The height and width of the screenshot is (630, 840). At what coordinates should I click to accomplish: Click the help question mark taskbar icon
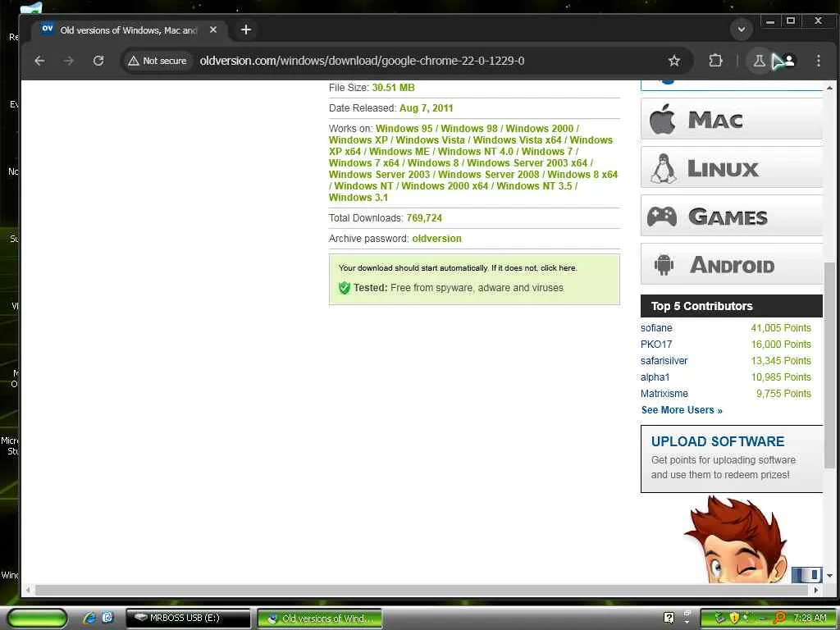point(669,618)
